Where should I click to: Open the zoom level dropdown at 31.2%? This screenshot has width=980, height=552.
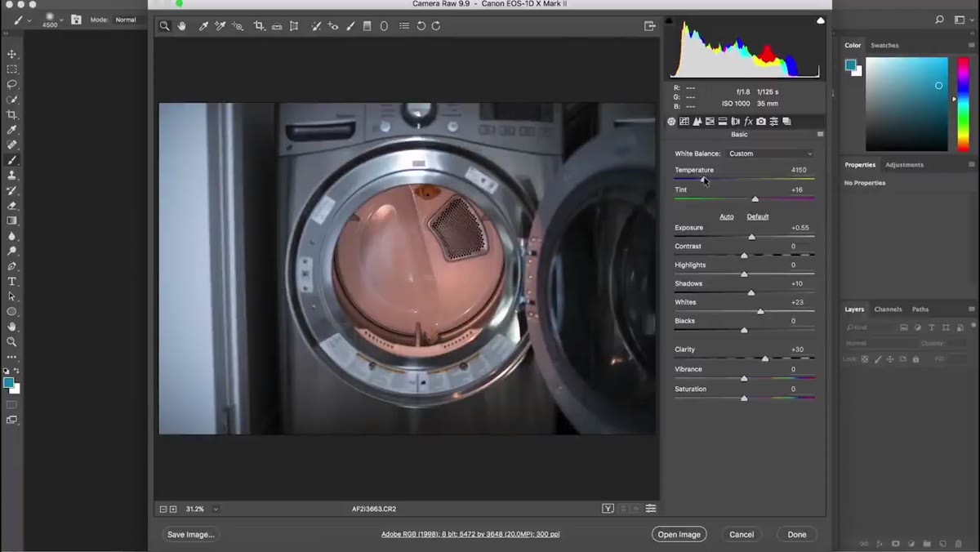pyautogui.click(x=216, y=509)
